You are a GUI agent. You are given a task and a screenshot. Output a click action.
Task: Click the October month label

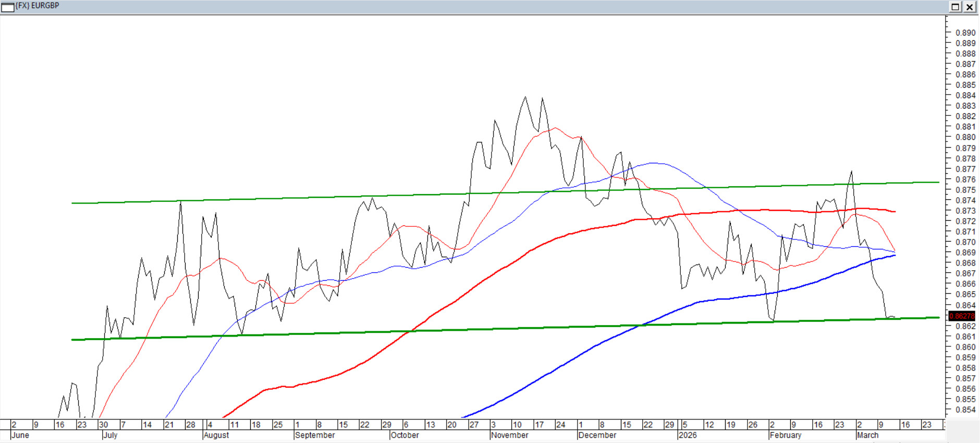click(405, 435)
